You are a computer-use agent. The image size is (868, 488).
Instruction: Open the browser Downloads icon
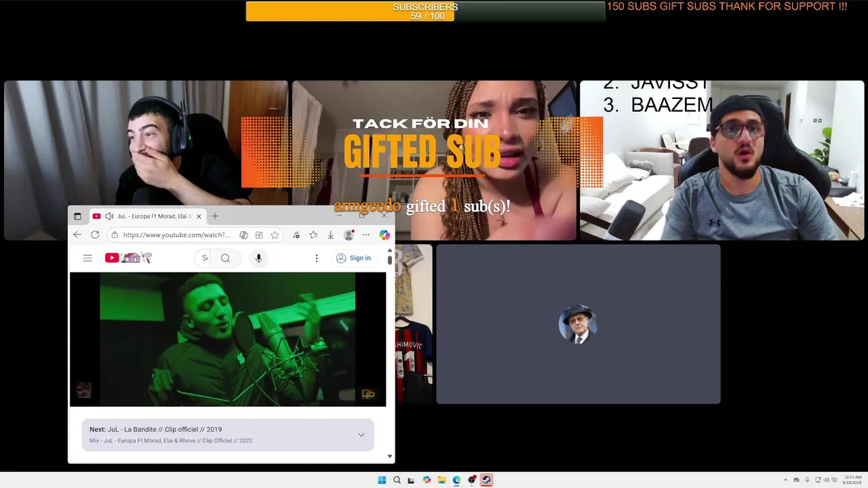pyautogui.click(x=330, y=235)
